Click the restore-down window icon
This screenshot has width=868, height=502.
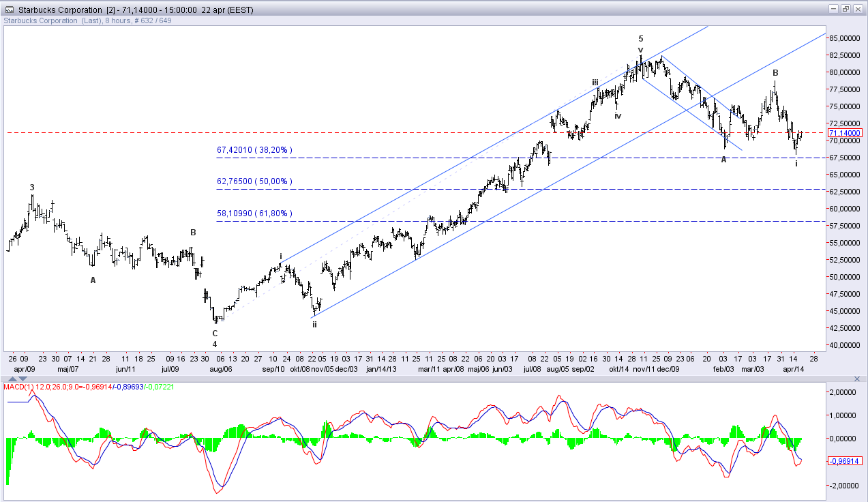845,9
